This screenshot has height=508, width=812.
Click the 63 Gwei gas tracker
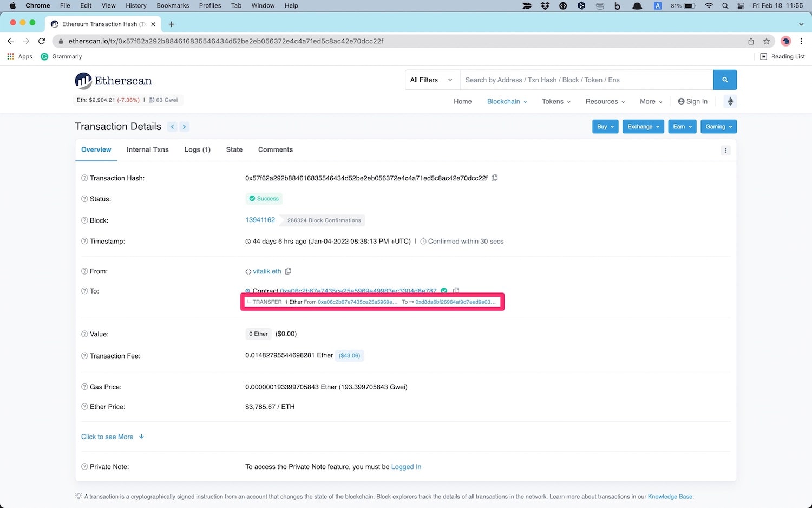click(x=164, y=100)
